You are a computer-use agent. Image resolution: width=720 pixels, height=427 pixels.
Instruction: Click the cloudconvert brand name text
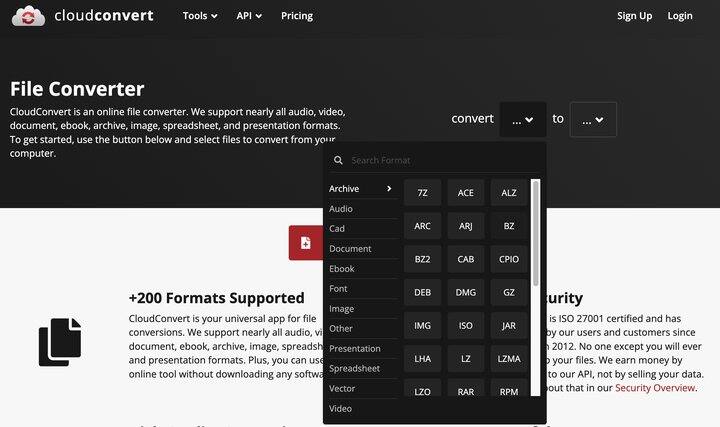104,16
